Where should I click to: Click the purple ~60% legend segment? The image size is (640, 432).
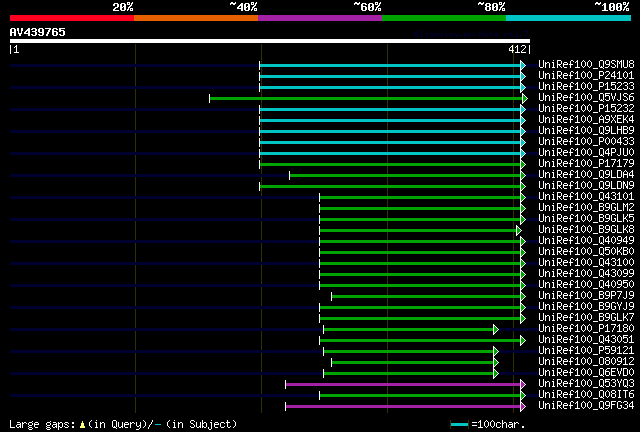point(320,18)
